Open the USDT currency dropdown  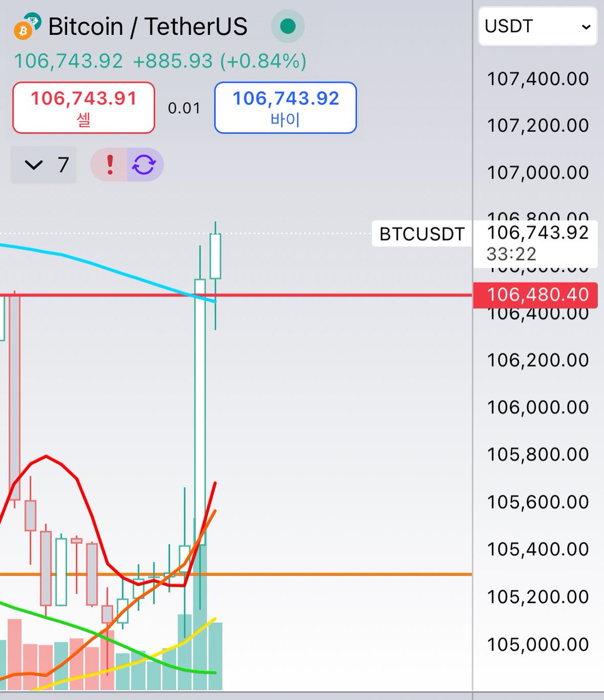click(x=536, y=27)
